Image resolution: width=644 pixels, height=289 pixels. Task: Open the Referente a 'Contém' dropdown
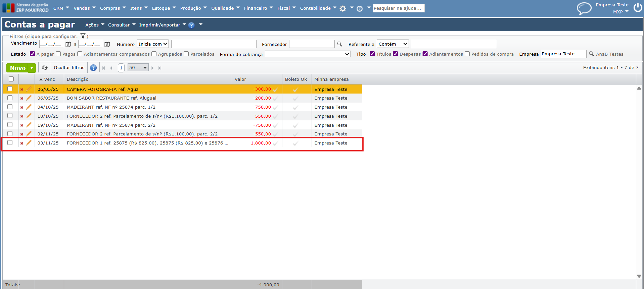point(393,44)
